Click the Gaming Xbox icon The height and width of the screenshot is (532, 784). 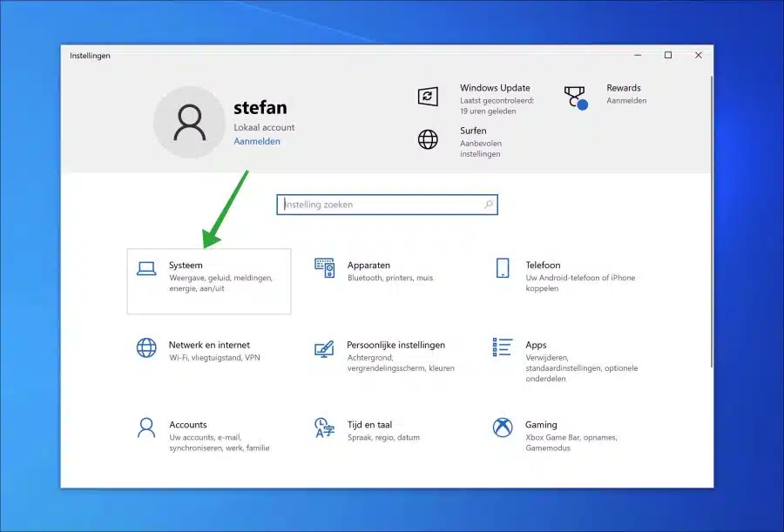pyautogui.click(x=503, y=428)
